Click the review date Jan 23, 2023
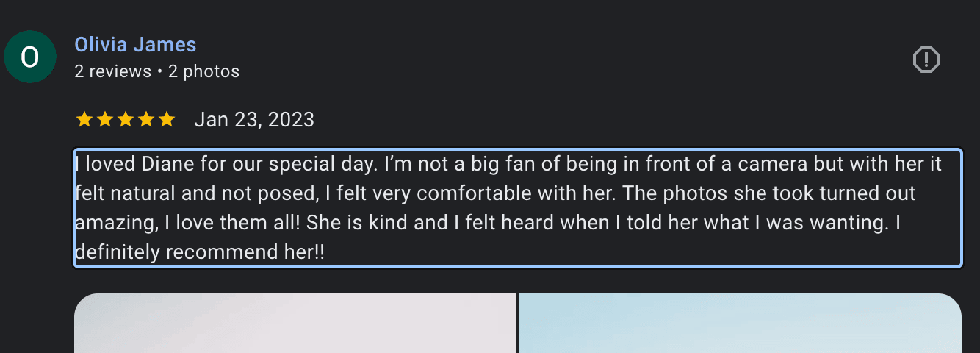The image size is (980, 353). tap(254, 120)
